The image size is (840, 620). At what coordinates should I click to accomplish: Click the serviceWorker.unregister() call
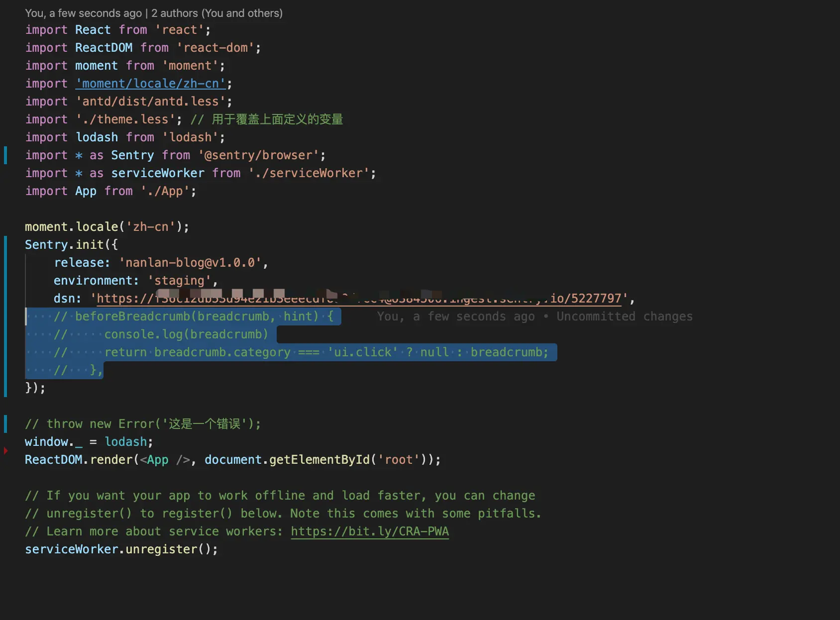[x=121, y=549]
